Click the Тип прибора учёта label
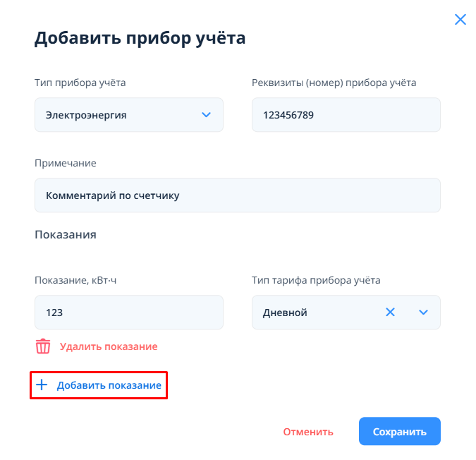This screenshot has height=460, width=476. (80, 83)
